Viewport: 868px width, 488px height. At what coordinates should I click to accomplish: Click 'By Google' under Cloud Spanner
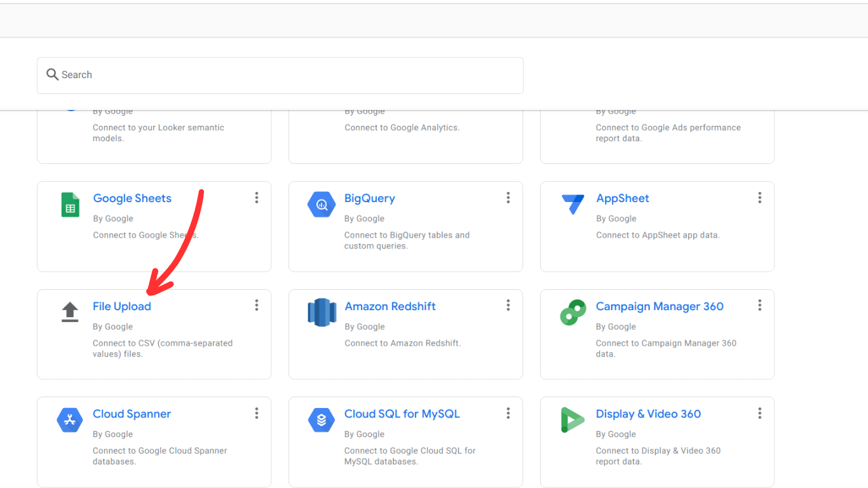coord(113,434)
